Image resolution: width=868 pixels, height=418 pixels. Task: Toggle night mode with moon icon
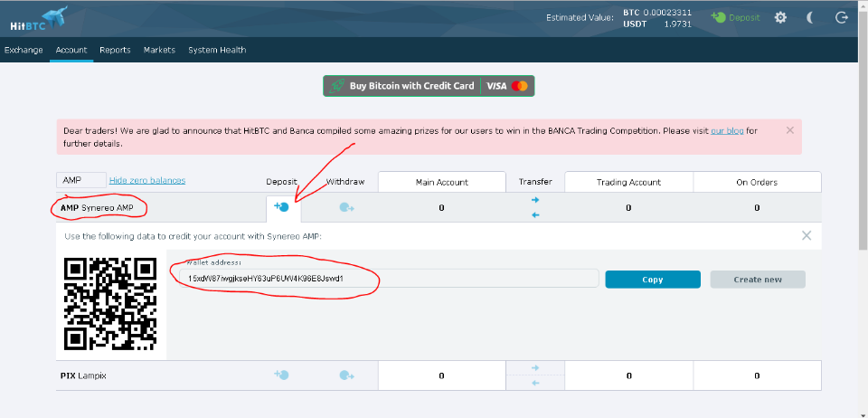tap(811, 17)
